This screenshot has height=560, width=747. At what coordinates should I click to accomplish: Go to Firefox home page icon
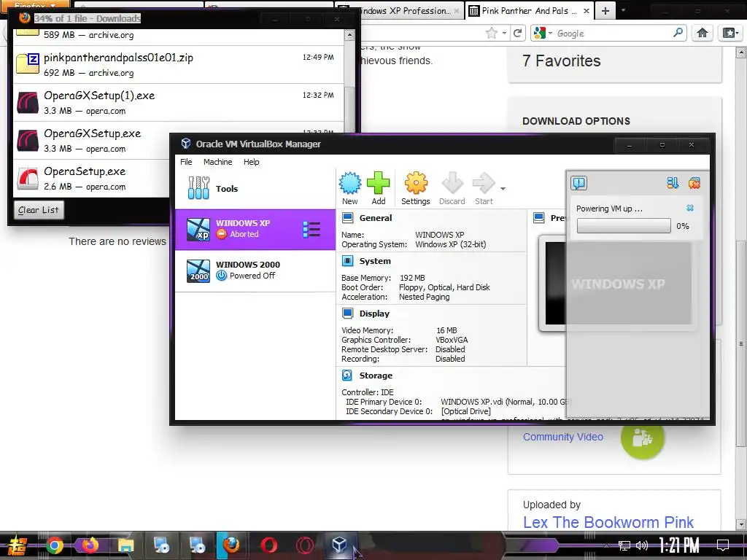pos(703,32)
